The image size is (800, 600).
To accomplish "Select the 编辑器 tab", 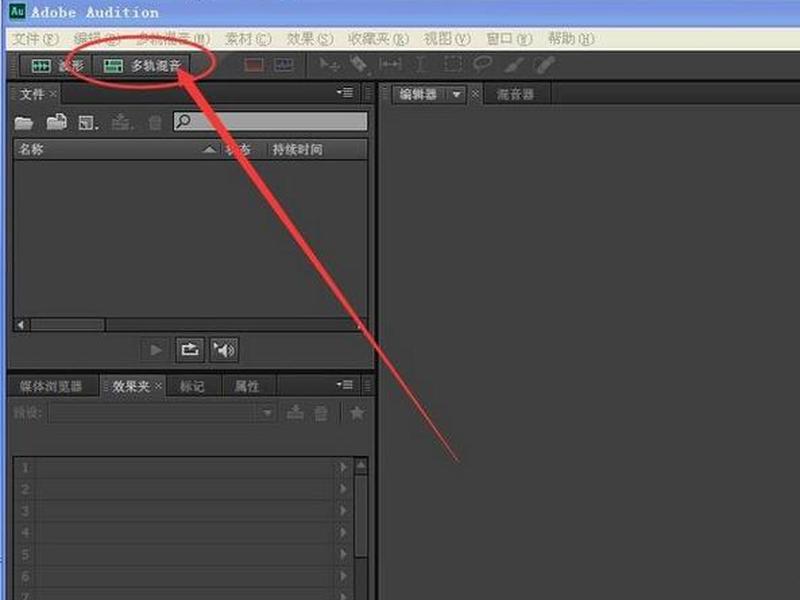I will coord(418,94).
